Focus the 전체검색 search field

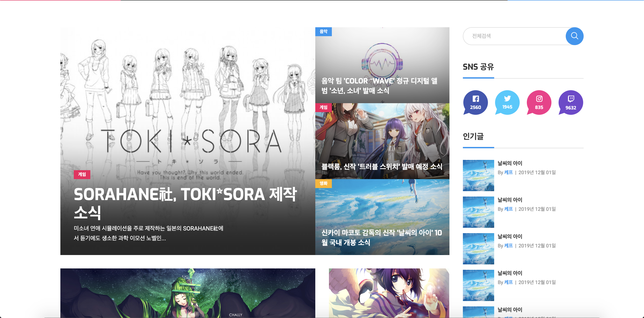[x=515, y=36]
